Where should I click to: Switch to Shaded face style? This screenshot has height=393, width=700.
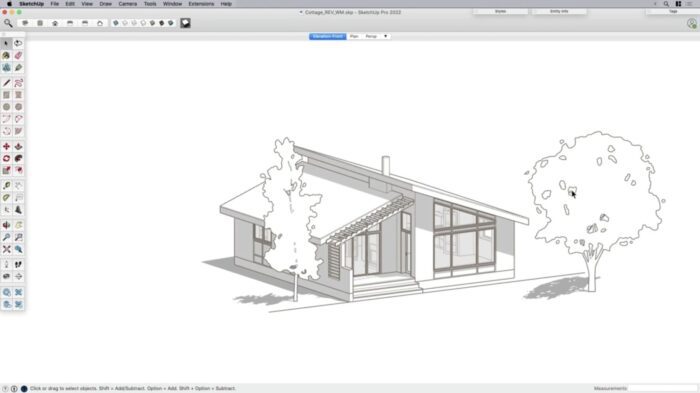[x=152, y=23]
